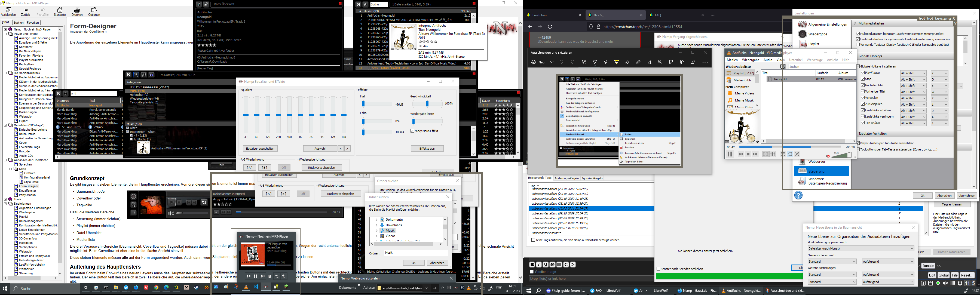Open the key dropdown showing R
The image size is (980, 295).
coord(939,73)
